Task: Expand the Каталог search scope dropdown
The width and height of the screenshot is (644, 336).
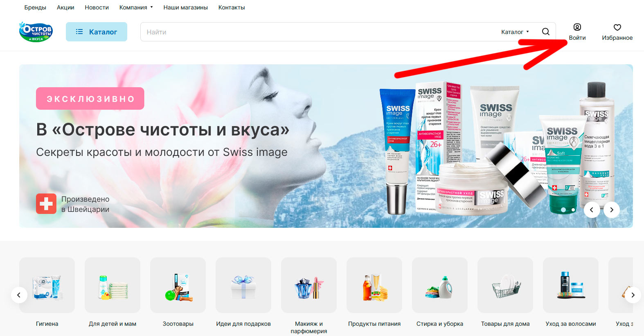Action: coord(515,32)
